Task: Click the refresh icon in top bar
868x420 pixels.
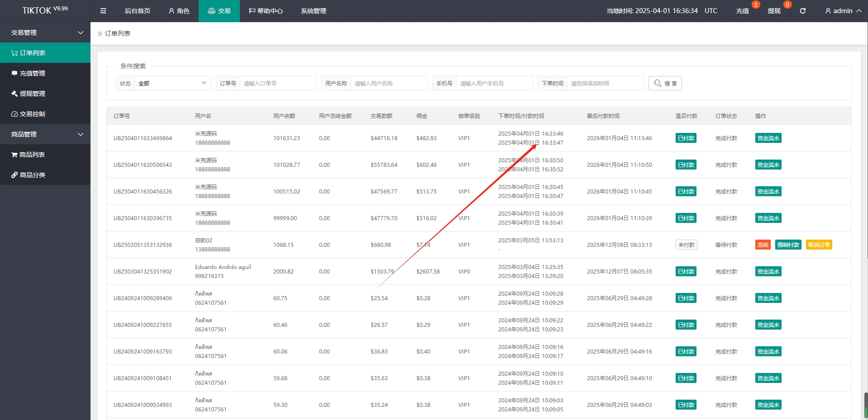Action: tap(802, 11)
